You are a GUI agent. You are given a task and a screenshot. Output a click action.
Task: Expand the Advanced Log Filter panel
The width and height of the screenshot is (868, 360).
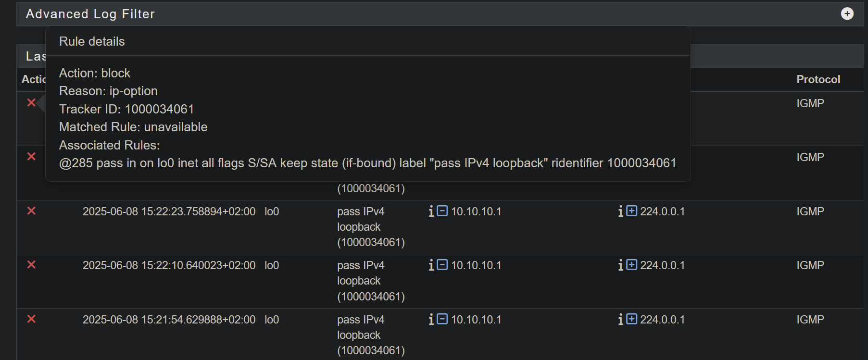coord(847,13)
